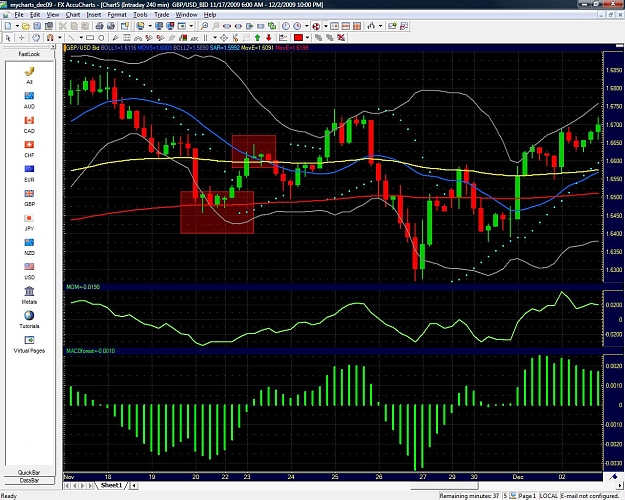Expand the line tool dropdown arrow
625x500 pixels.
[x=81, y=37]
